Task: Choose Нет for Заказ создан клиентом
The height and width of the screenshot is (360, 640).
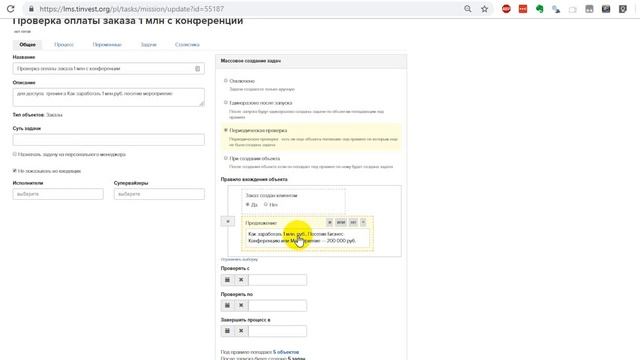Action: (266, 204)
